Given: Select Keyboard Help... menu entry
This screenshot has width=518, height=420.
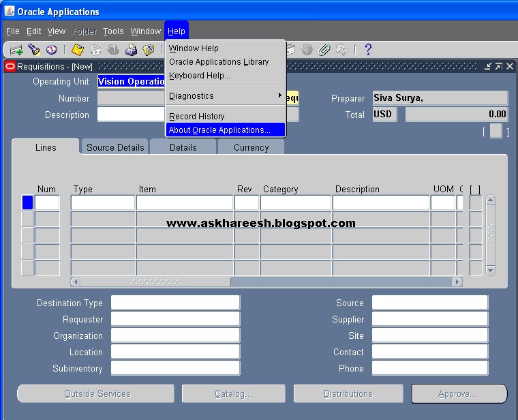Looking at the screenshot, I should [x=226, y=76].
